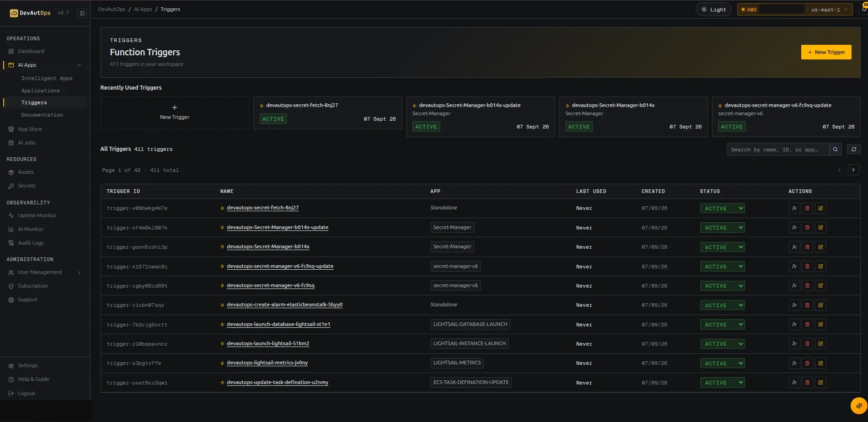868x422 pixels.
Task: Refresh the triggers list
Action: point(853,150)
